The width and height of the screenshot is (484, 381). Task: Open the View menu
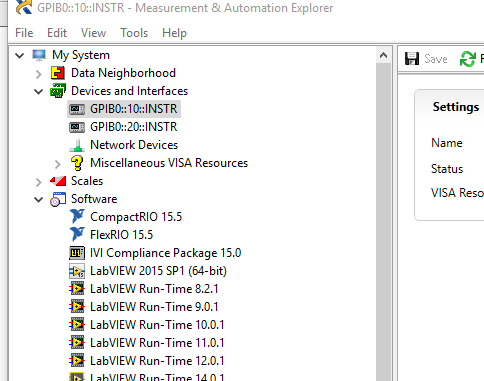pos(93,33)
